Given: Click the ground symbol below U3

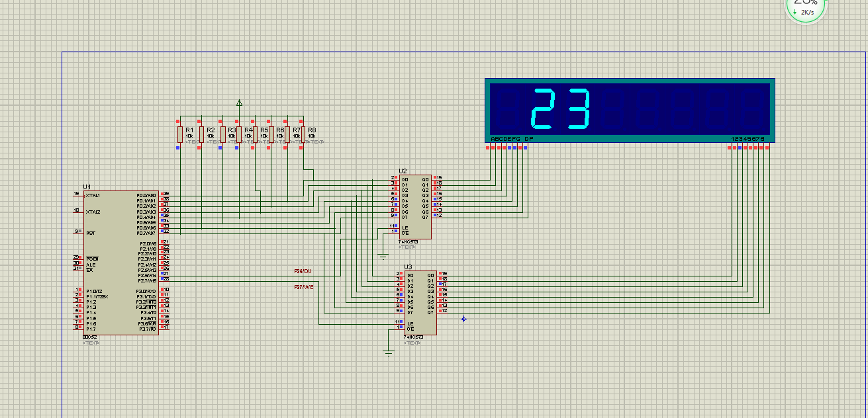Looking at the screenshot, I should [x=388, y=353].
